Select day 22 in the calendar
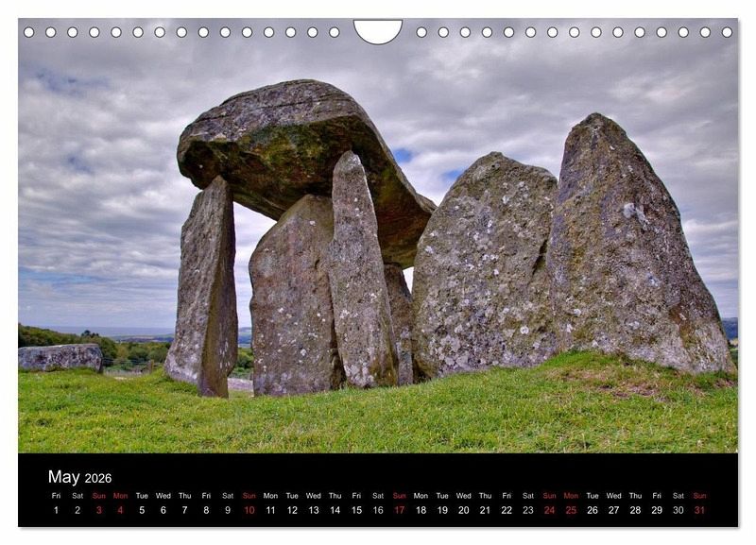The width and height of the screenshot is (756, 545). pos(507,510)
